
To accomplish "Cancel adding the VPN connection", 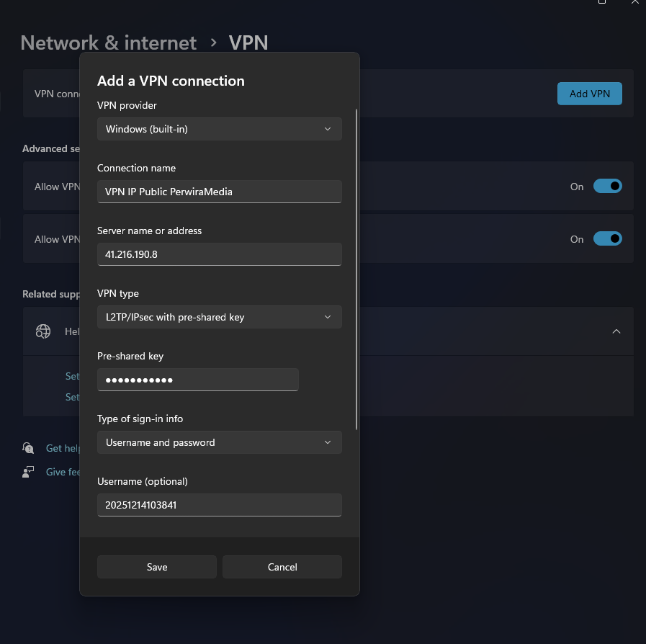I will [282, 567].
